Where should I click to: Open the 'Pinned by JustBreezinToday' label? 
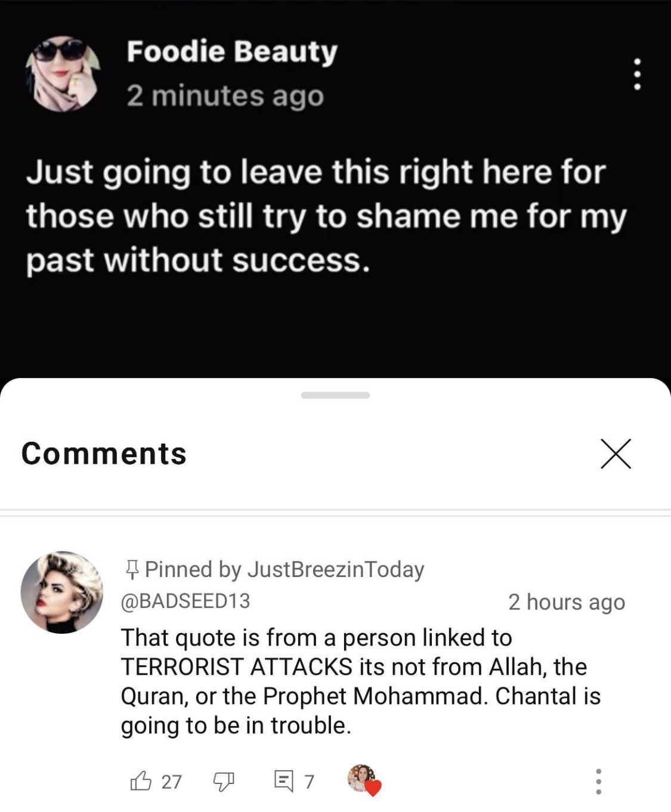click(285, 569)
